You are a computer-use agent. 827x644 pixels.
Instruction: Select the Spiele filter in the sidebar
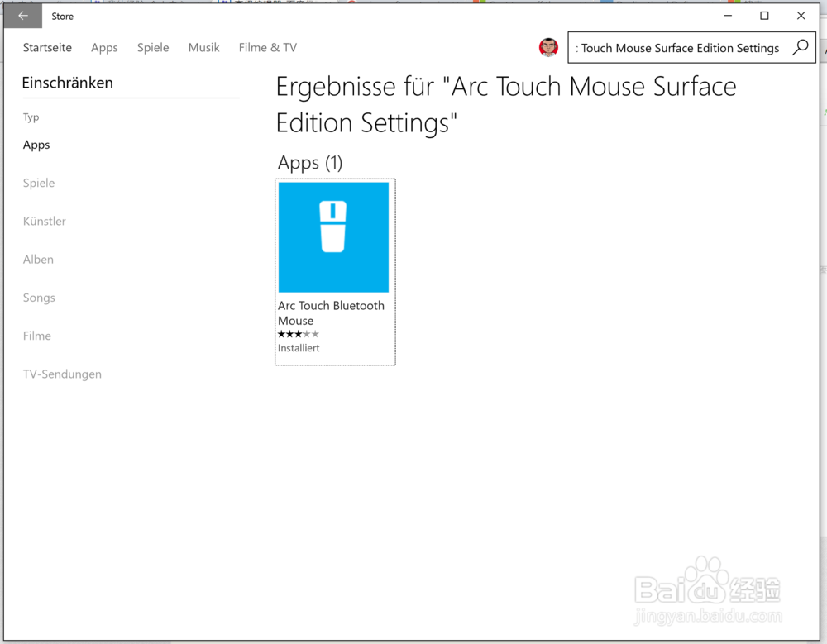pyautogui.click(x=38, y=183)
